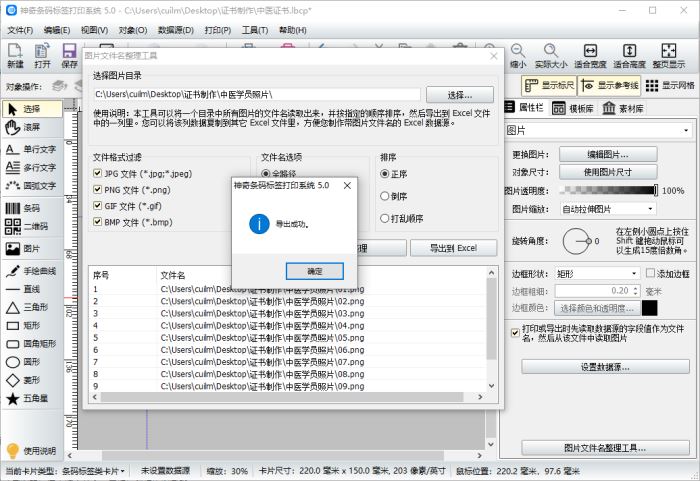Select the 选择 pointer tool

coord(32,109)
